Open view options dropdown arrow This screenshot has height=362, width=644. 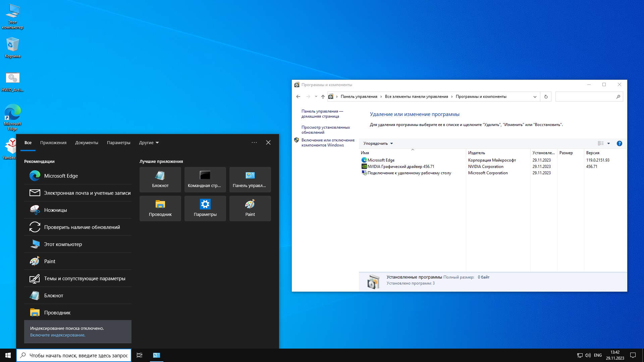(608, 143)
